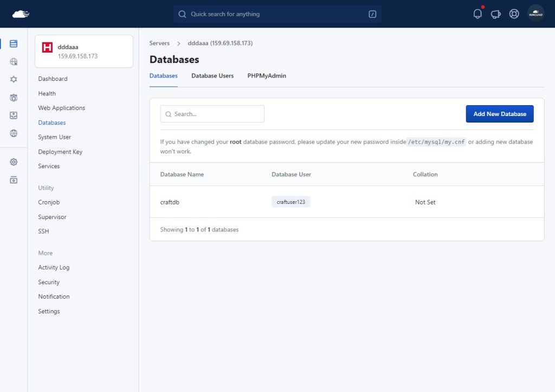
Task: Click the red Hetzner H server icon
Action: 47,47
